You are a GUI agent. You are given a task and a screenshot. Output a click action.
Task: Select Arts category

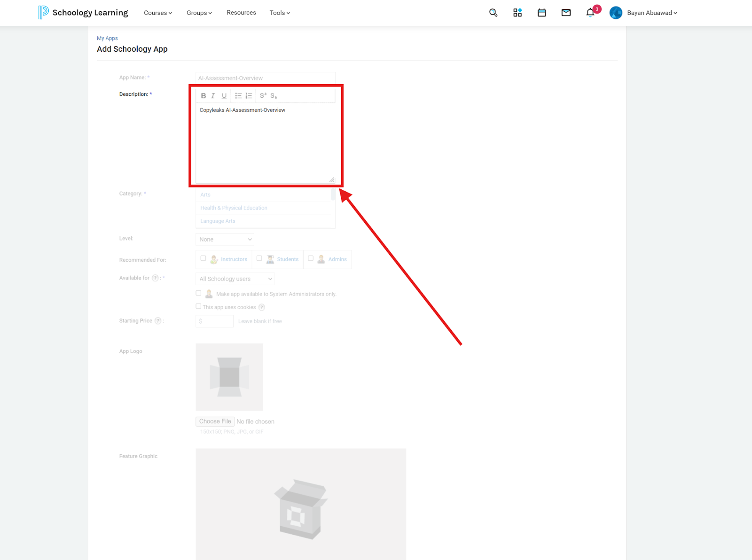pyautogui.click(x=205, y=195)
